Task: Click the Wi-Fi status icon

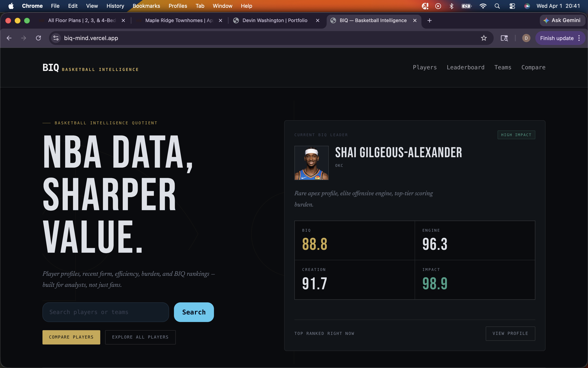Action: coord(483,6)
